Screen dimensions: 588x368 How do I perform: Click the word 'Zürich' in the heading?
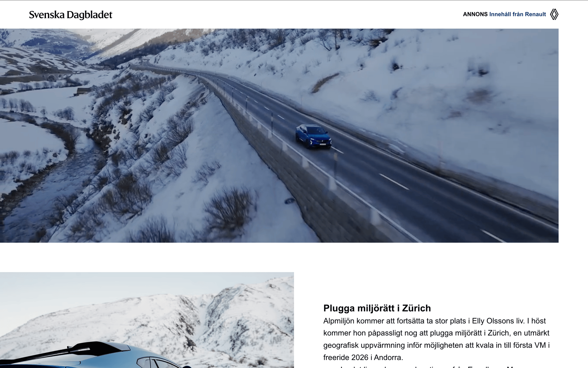417,308
